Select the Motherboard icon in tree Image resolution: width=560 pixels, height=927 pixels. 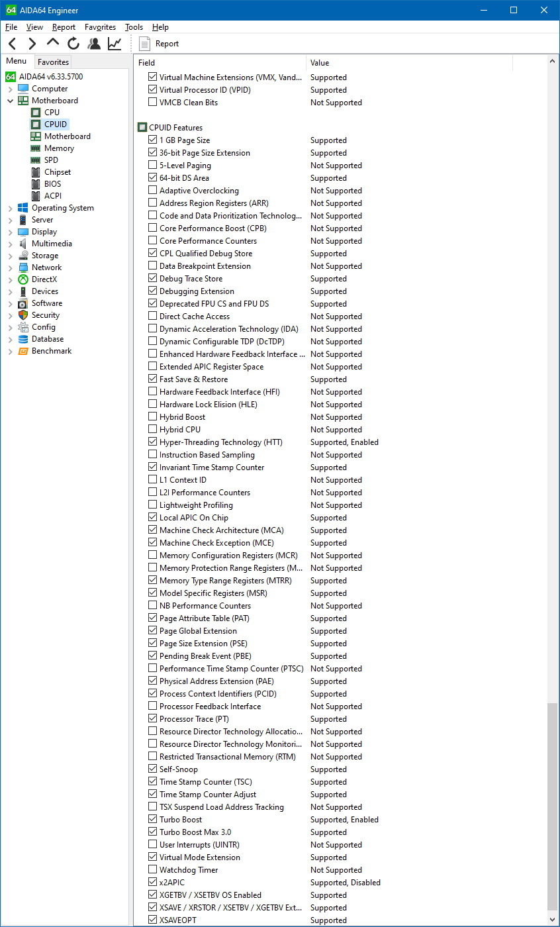click(23, 101)
